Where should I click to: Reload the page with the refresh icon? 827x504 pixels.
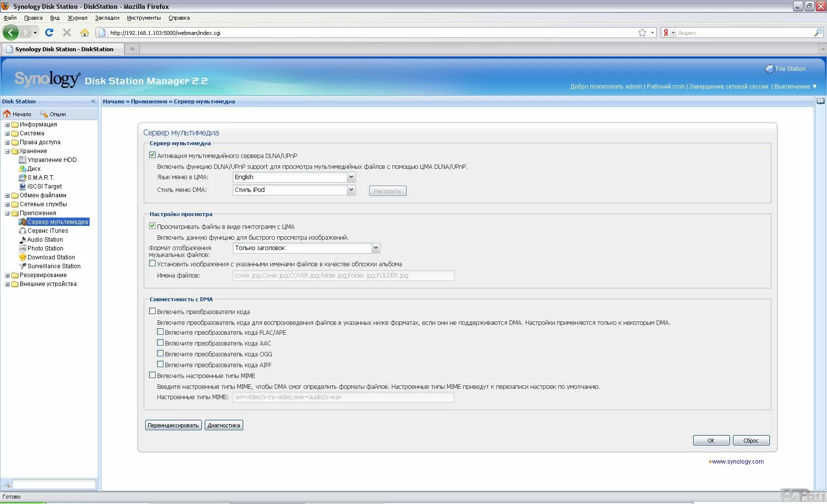(49, 32)
